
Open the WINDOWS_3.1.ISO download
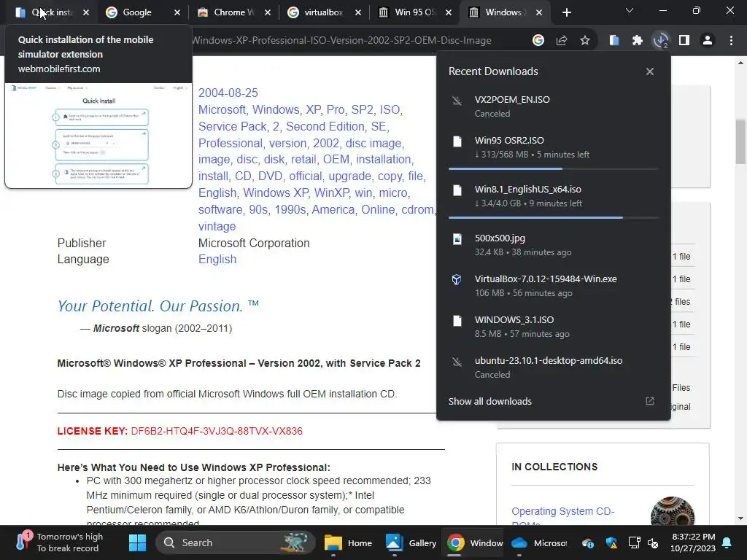pos(554,326)
